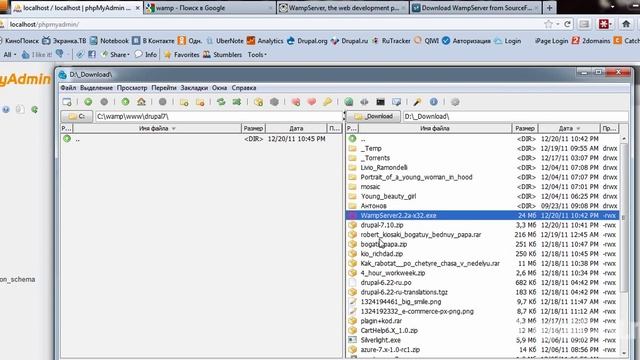Click the browser home icon

tap(626, 24)
